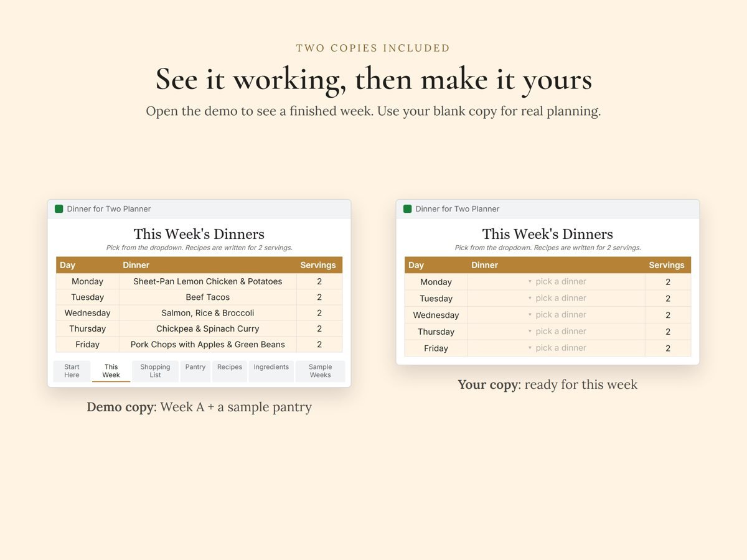The image size is (747, 560).
Task: Click the Thursday cell in Your copy
Action: click(x=436, y=332)
